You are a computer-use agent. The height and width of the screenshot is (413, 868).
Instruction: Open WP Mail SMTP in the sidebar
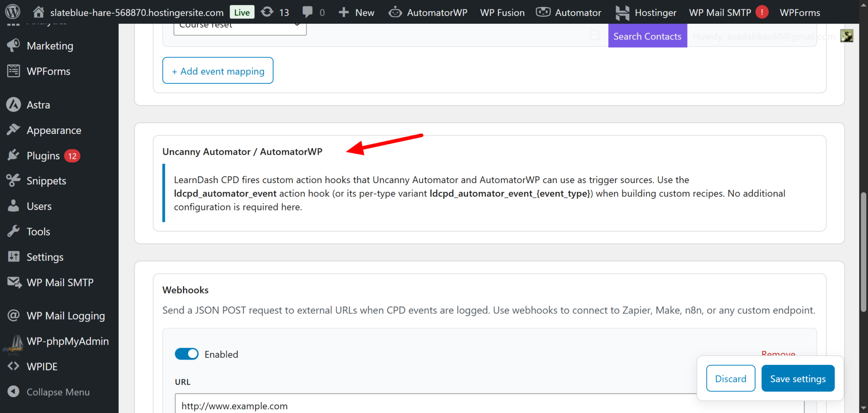click(x=59, y=282)
